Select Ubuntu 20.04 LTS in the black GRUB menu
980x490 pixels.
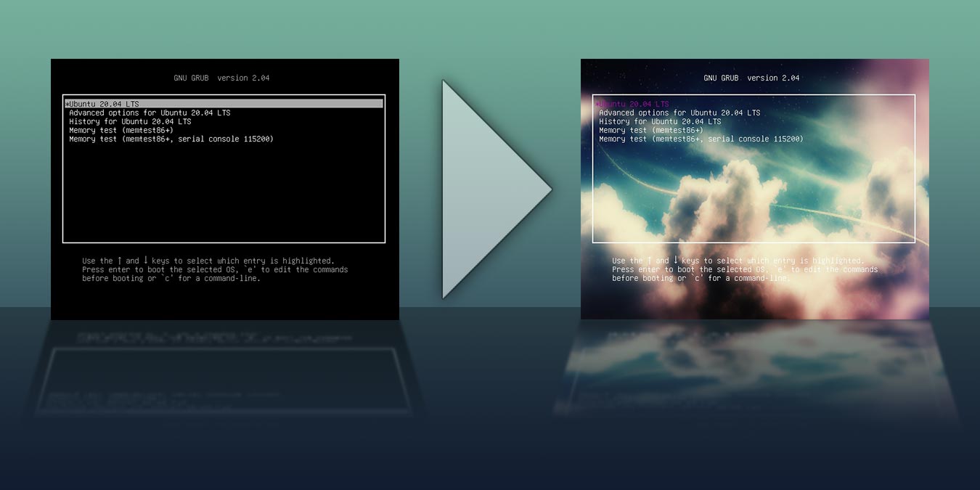(224, 104)
